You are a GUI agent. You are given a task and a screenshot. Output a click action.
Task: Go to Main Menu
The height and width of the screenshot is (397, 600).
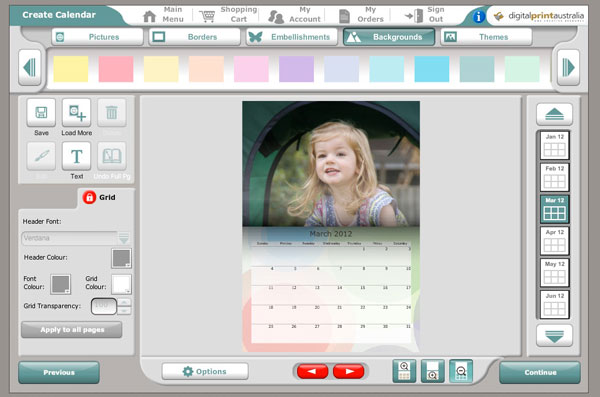163,15
